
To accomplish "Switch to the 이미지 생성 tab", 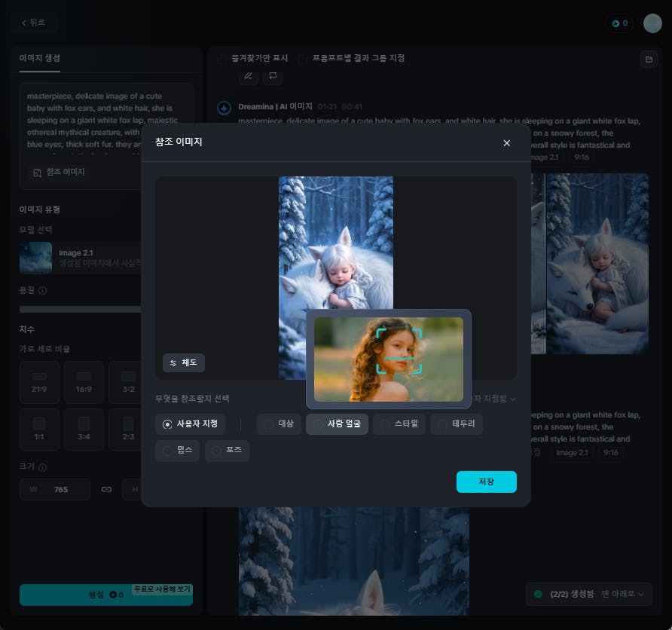I will 39,58.
